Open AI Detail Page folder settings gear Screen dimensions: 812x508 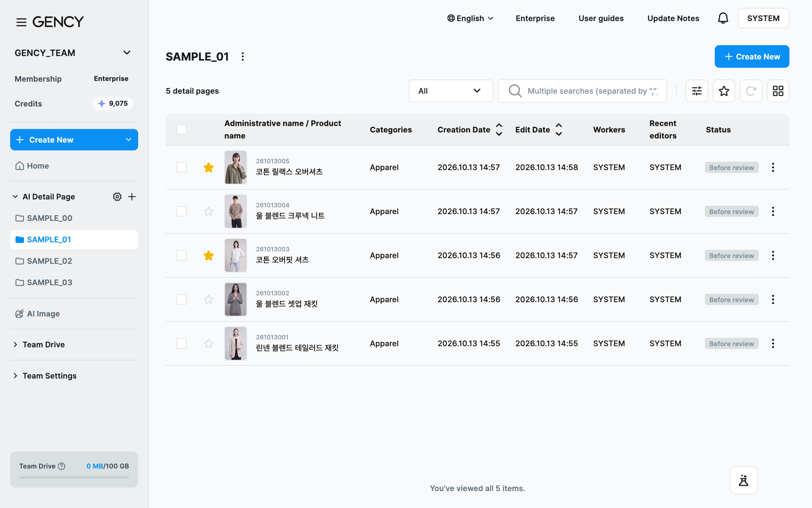tap(117, 197)
